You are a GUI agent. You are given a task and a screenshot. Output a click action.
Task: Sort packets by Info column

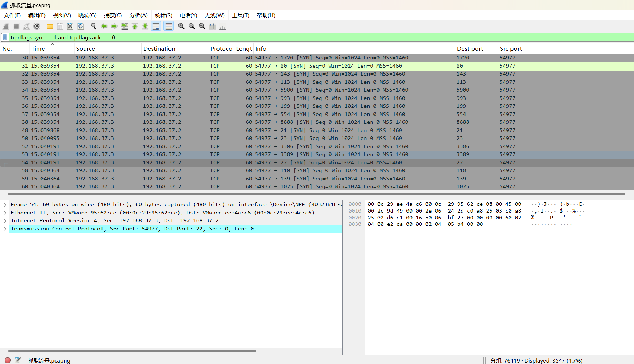[x=354, y=49]
